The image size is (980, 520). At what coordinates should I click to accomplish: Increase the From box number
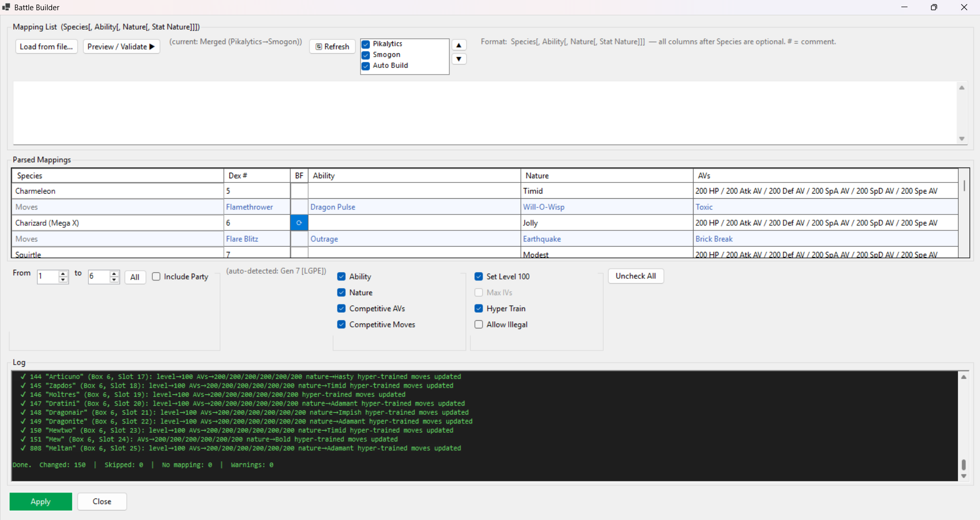click(63, 274)
